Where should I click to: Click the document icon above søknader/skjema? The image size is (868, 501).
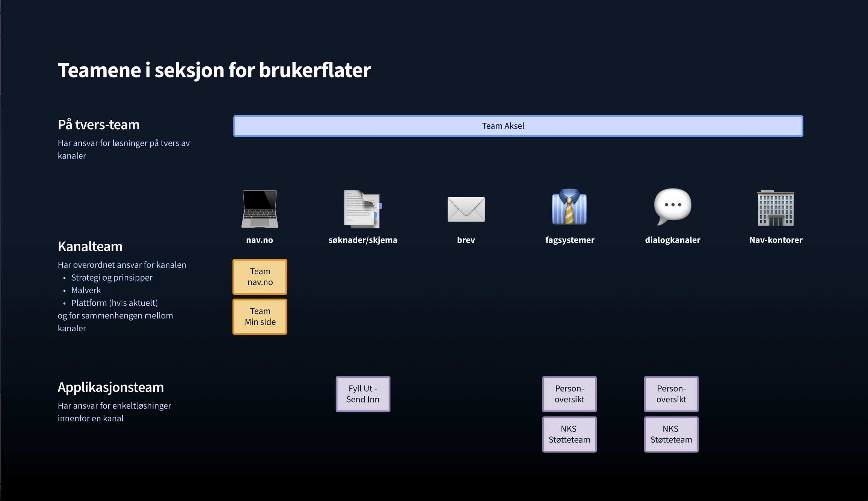pyautogui.click(x=362, y=209)
